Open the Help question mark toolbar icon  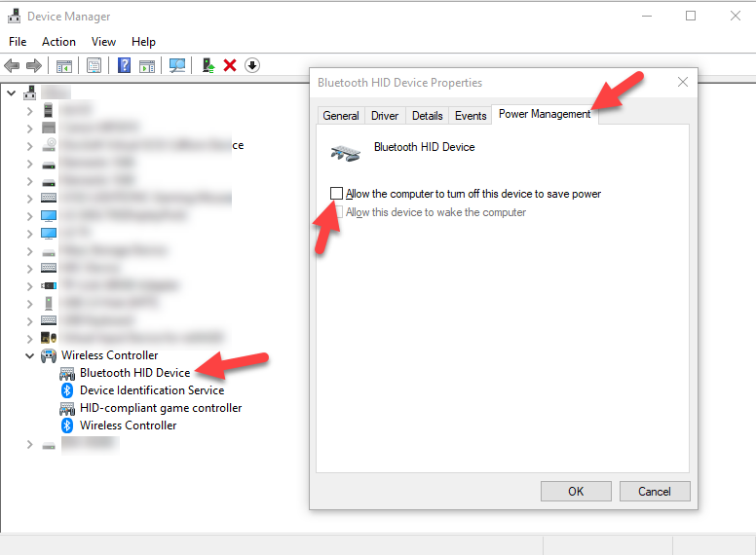(x=124, y=65)
